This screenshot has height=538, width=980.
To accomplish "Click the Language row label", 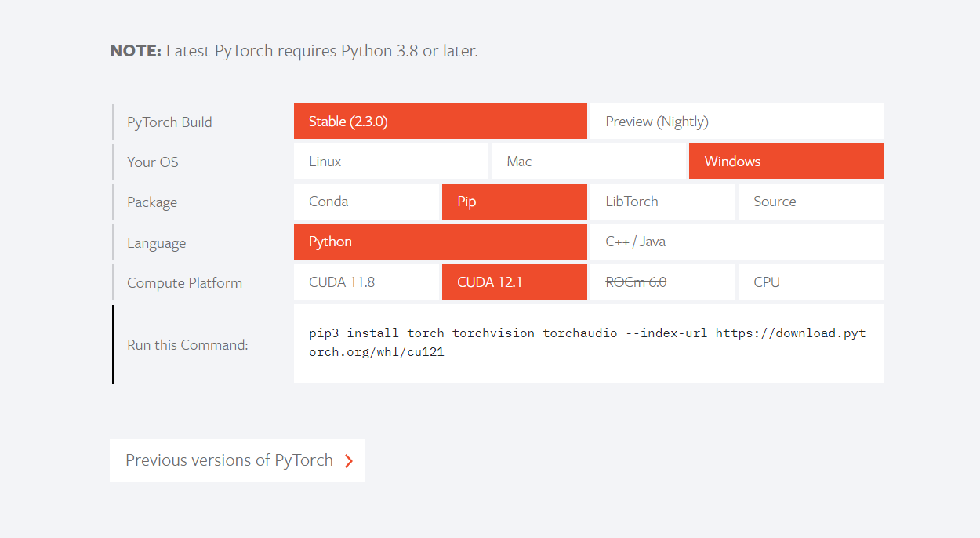I will 157,243.
